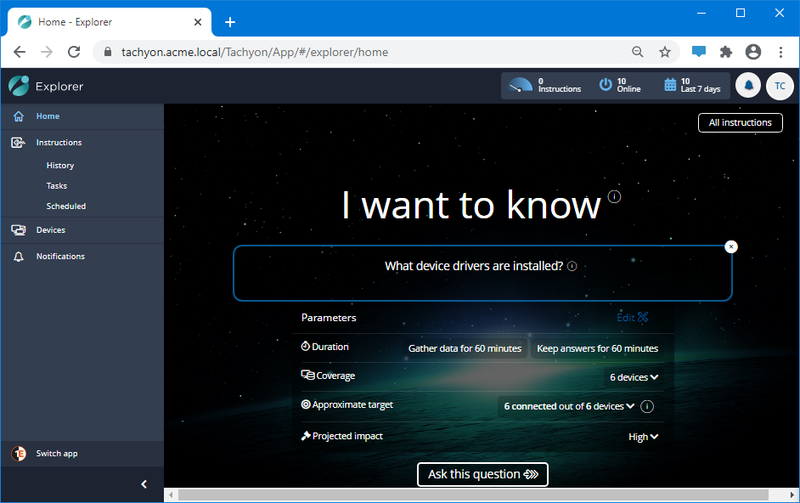800x503 pixels.
Task: Click the 10 Online counter text
Action: [629, 85]
